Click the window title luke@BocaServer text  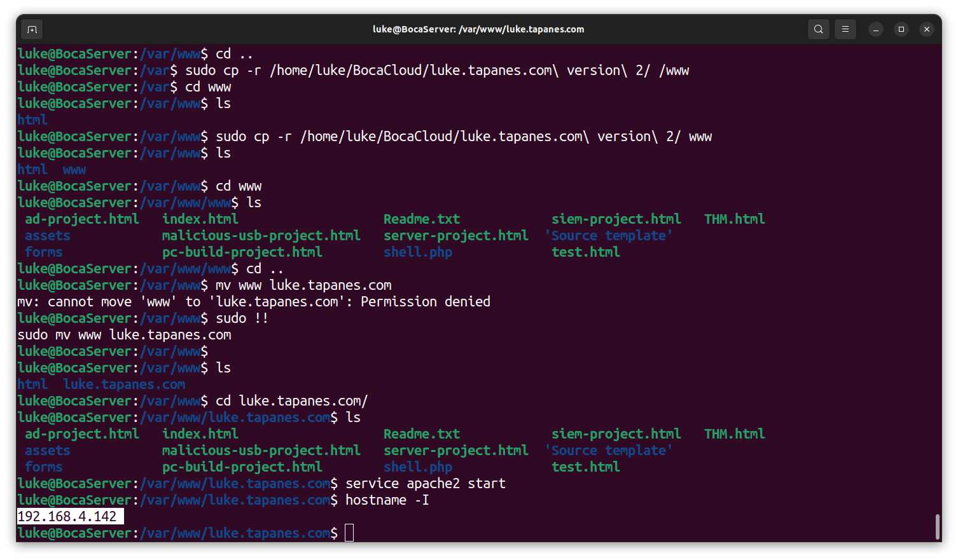click(478, 29)
